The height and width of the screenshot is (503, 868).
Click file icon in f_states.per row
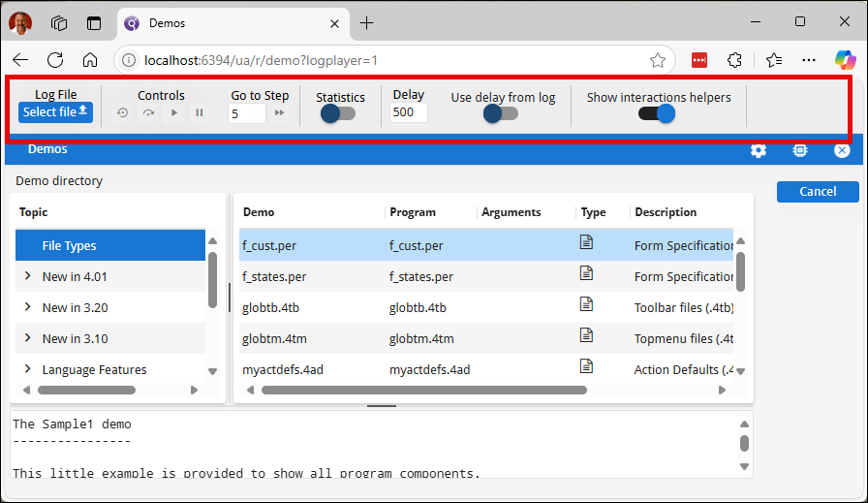pyautogui.click(x=586, y=274)
